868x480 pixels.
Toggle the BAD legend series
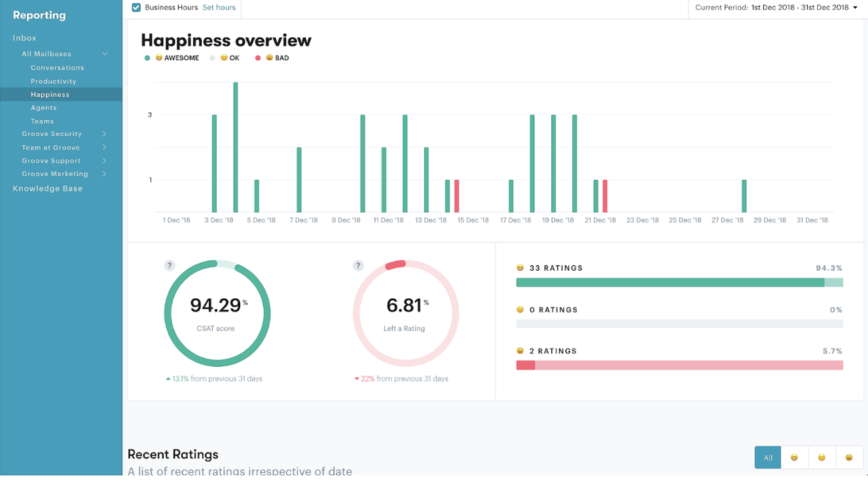tap(272, 58)
